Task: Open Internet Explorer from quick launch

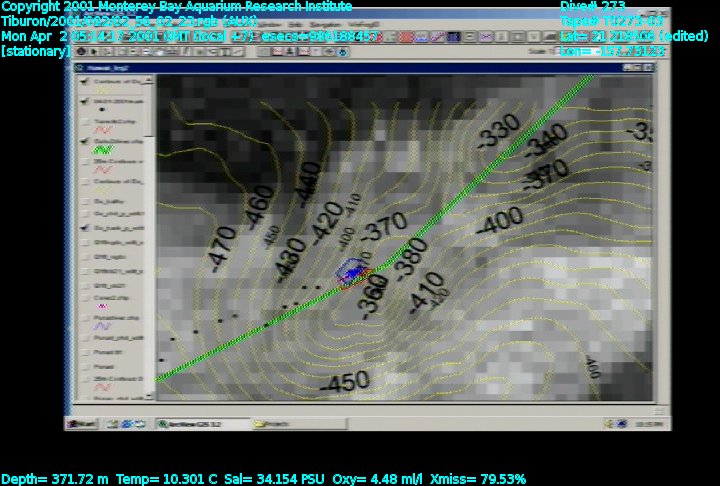Action: point(126,424)
